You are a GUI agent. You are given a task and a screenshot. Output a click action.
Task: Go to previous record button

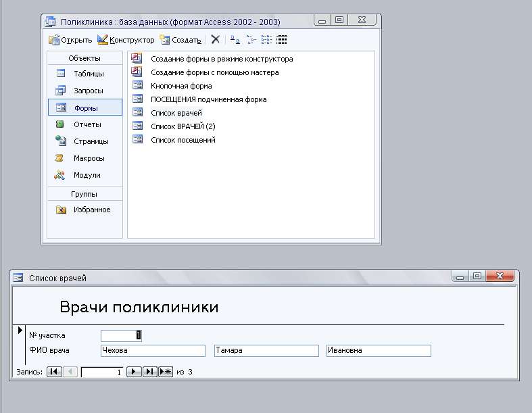pyautogui.click(x=70, y=372)
